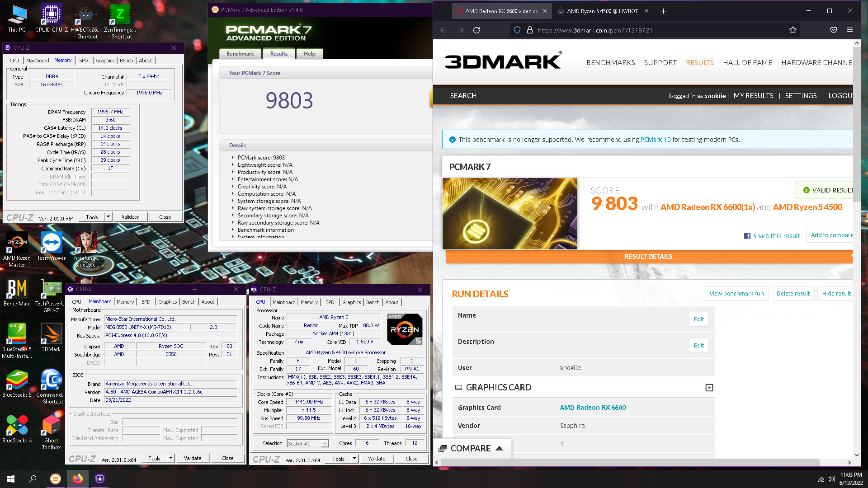Open Ghost Toolbox desktop icon

click(51, 432)
